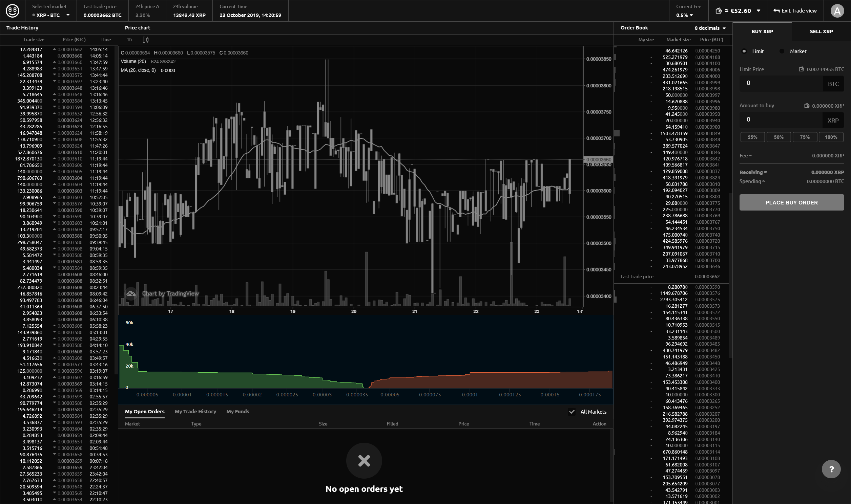The image size is (851, 504).
Task: Click PLACE BUY ORDER button
Action: pos(791,202)
